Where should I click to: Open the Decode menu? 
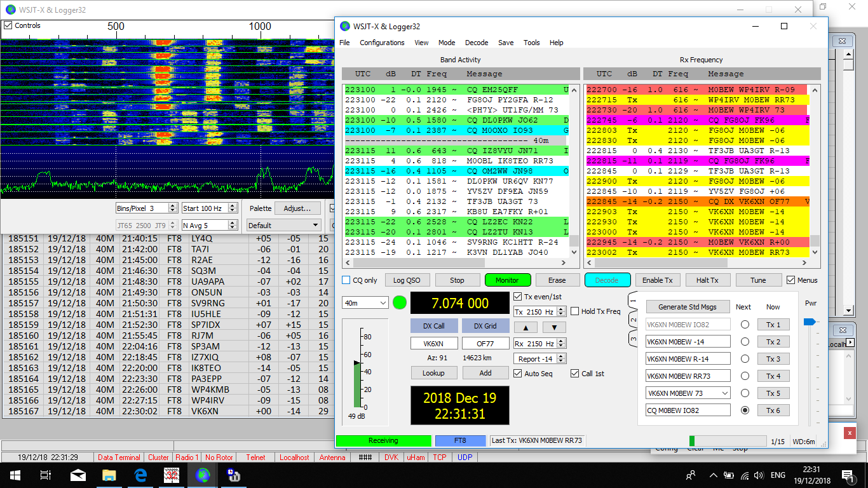click(x=477, y=43)
